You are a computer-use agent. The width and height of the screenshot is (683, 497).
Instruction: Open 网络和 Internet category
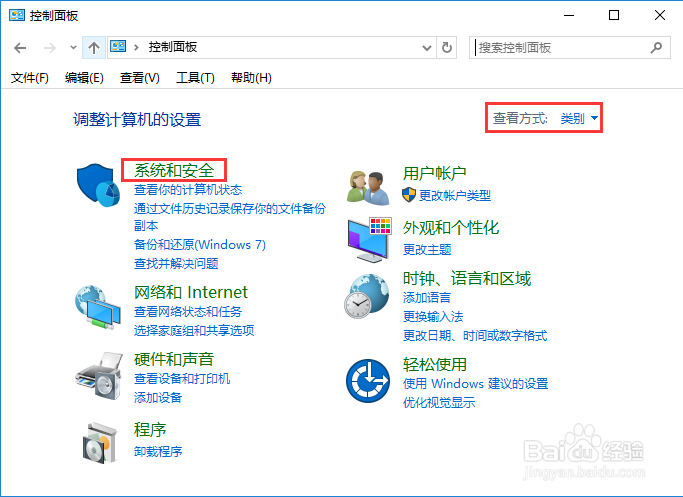click(x=191, y=292)
